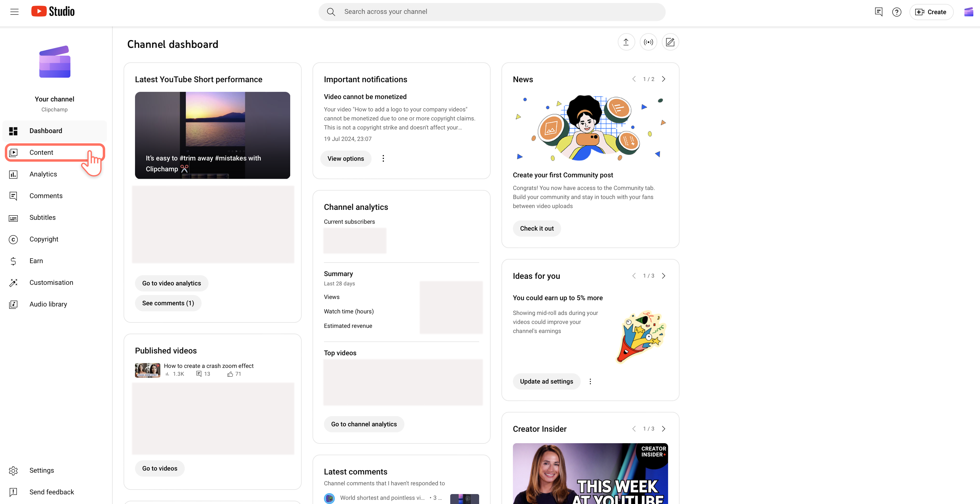980x504 pixels.
Task: Click the go live broadcast icon
Action: tap(648, 42)
